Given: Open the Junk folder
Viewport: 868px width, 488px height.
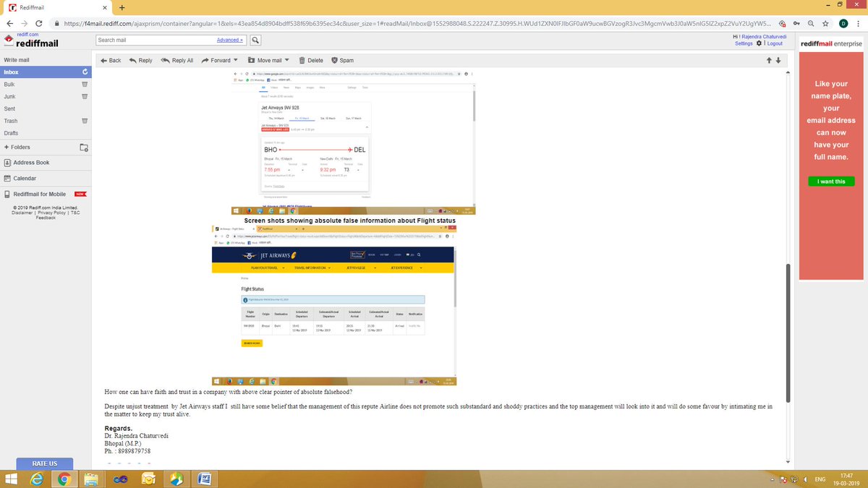Looking at the screenshot, I should 9,96.
